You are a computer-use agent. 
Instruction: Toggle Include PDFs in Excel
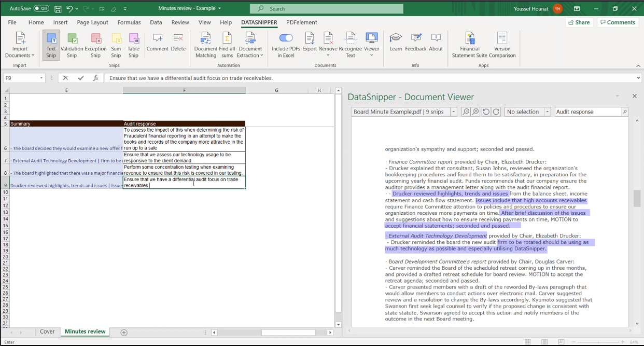[x=286, y=45]
